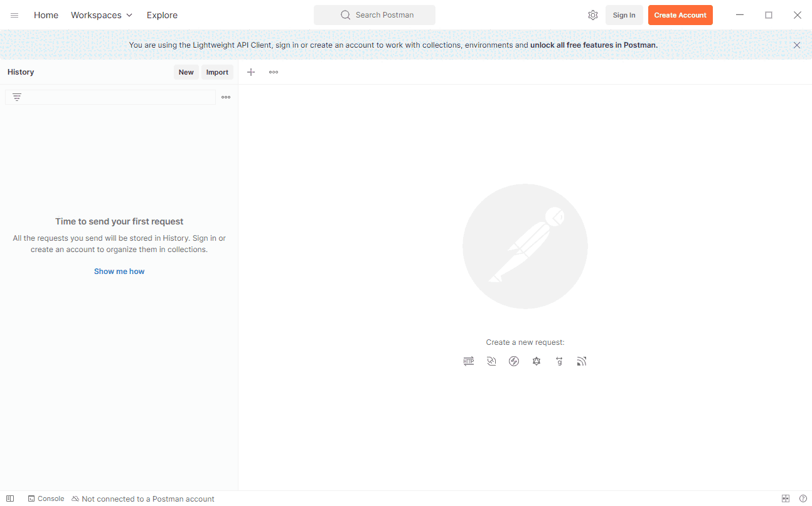Image resolution: width=812 pixels, height=506 pixels.
Task: Click the Sign In button
Action: tap(624, 15)
